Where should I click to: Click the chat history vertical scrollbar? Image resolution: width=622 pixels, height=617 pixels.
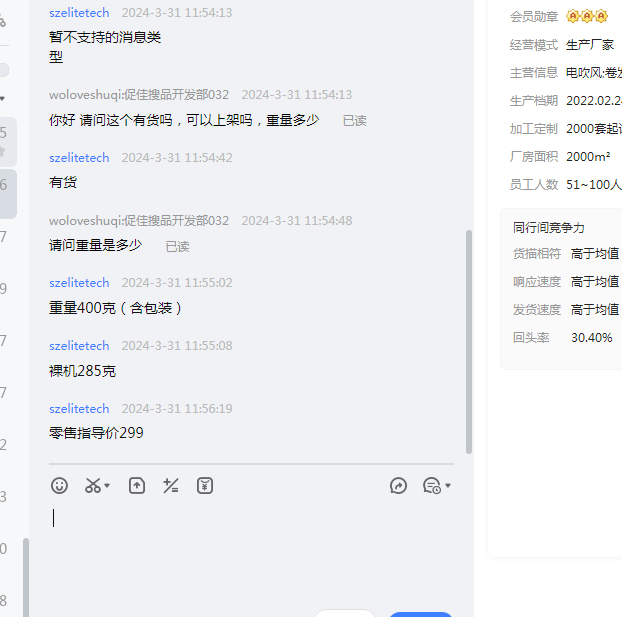pos(468,340)
